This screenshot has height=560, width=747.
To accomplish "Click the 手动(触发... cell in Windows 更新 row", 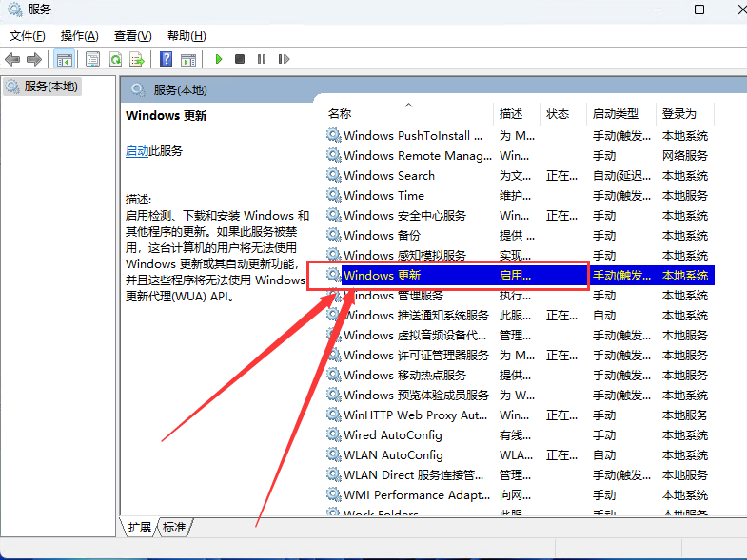I will pos(621,275).
